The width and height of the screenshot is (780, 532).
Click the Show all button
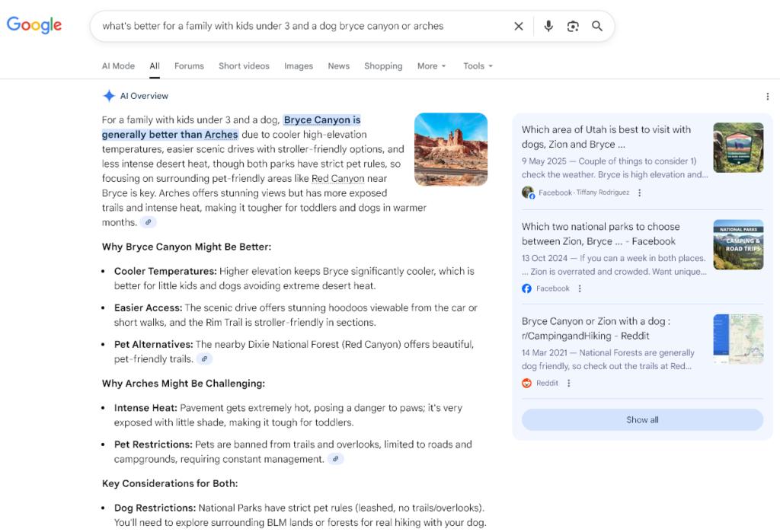(x=642, y=419)
